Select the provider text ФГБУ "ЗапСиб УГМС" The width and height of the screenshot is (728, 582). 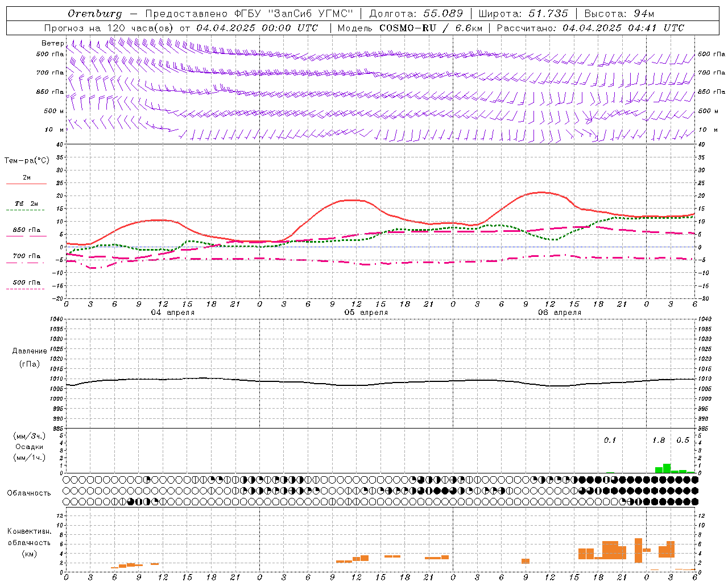click(294, 14)
